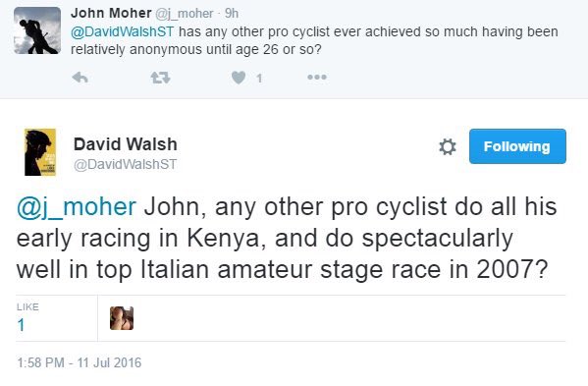Open the @j_moher handle next to John Moher
Screen dimensions: 588x386
pyautogui.click(x=185, y=14)
